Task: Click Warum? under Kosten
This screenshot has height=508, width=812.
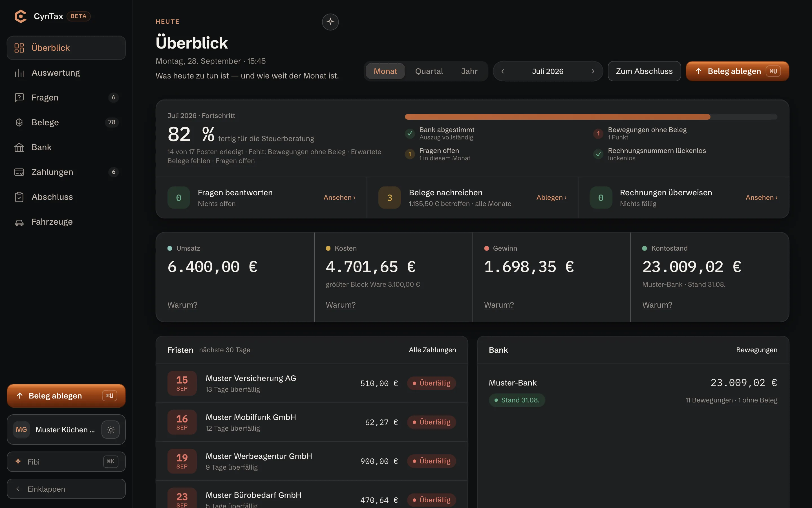Action: pos(341,305)
